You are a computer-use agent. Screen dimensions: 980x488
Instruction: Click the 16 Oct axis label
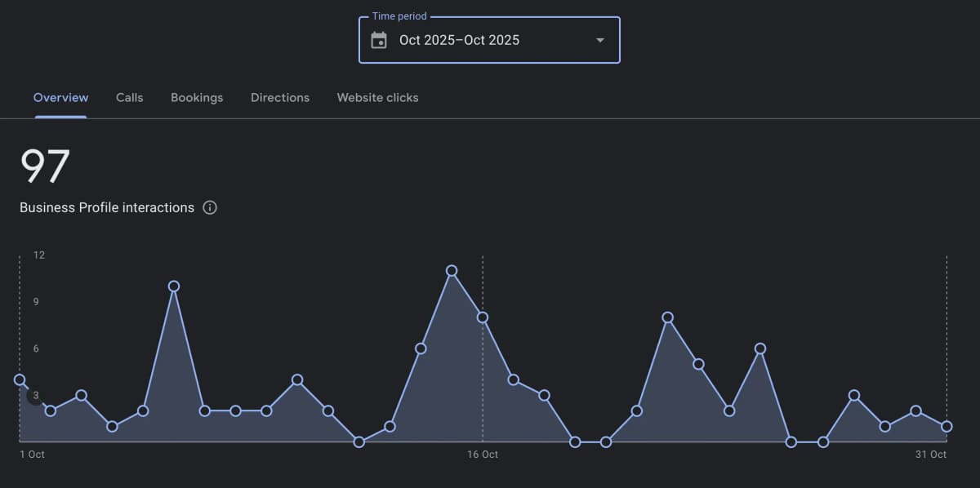click(483, 454)
